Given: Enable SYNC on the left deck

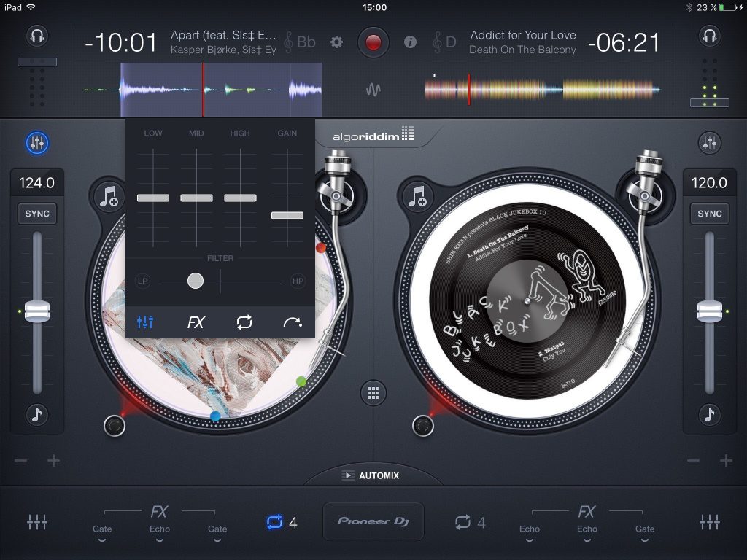Looking at the screenshot, I should pos(36,214).
